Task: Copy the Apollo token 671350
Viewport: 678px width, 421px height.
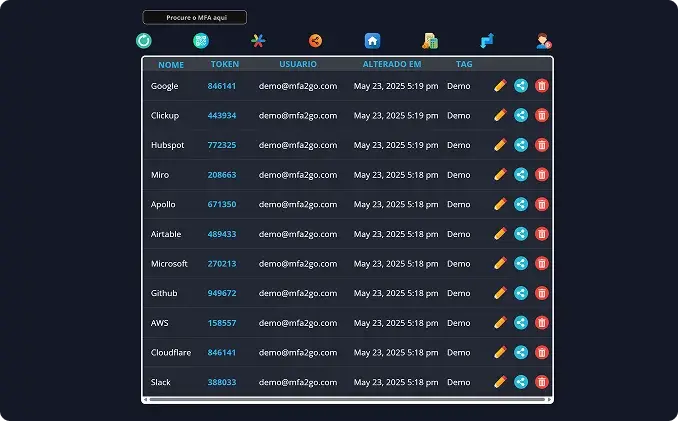Action: pyautogui.click(x=222, y=204)
